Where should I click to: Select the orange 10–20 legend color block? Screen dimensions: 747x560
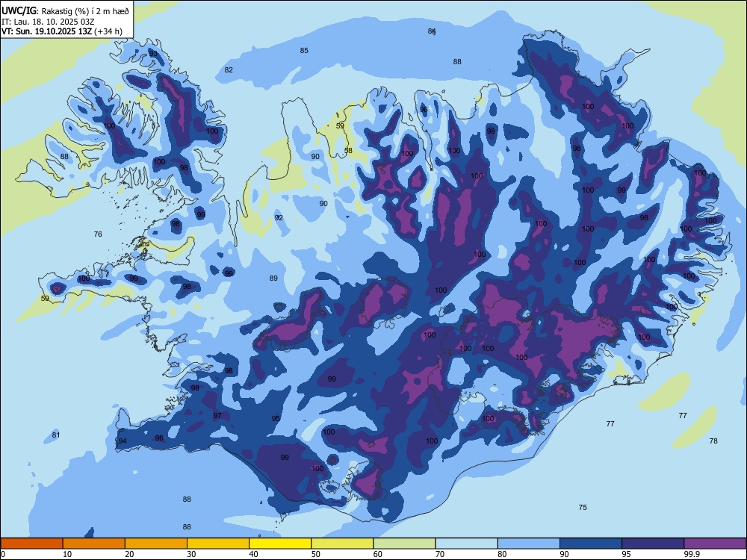click(94, 544)
